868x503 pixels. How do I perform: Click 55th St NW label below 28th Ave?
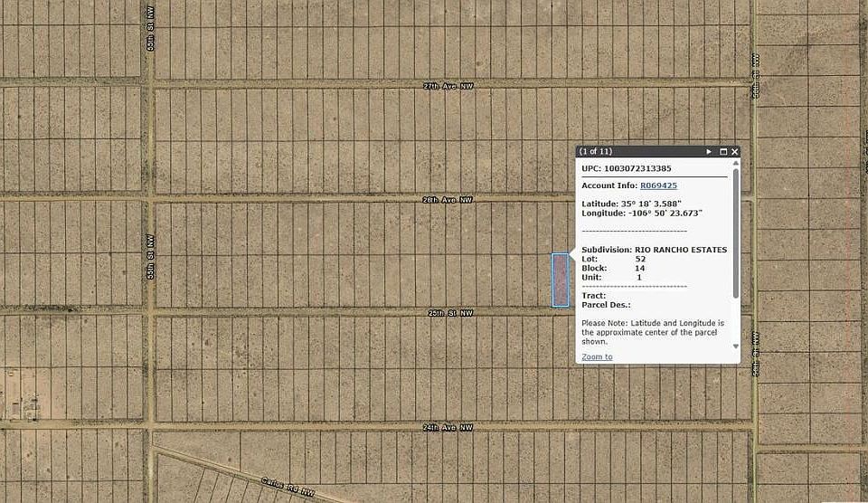(x=151, y=257)
